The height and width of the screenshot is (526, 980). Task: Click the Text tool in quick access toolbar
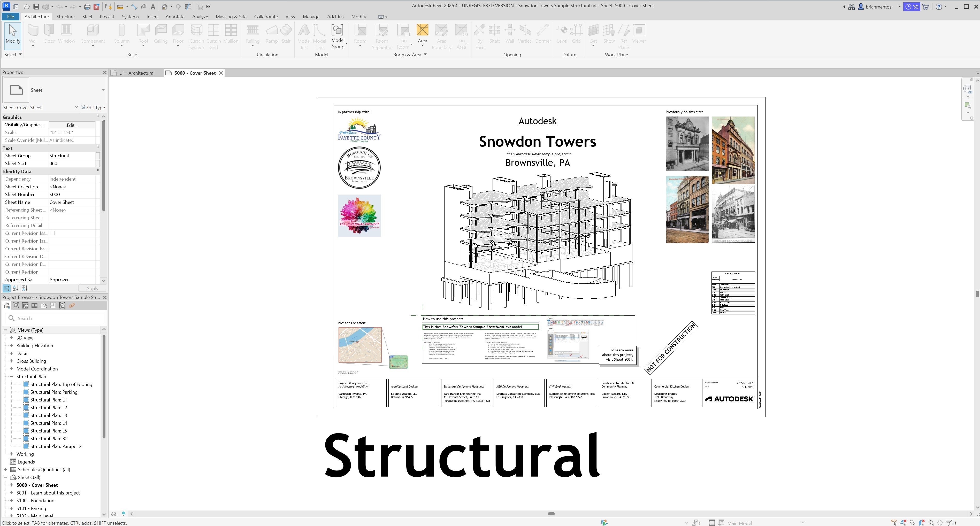click(x=152, y=6)
